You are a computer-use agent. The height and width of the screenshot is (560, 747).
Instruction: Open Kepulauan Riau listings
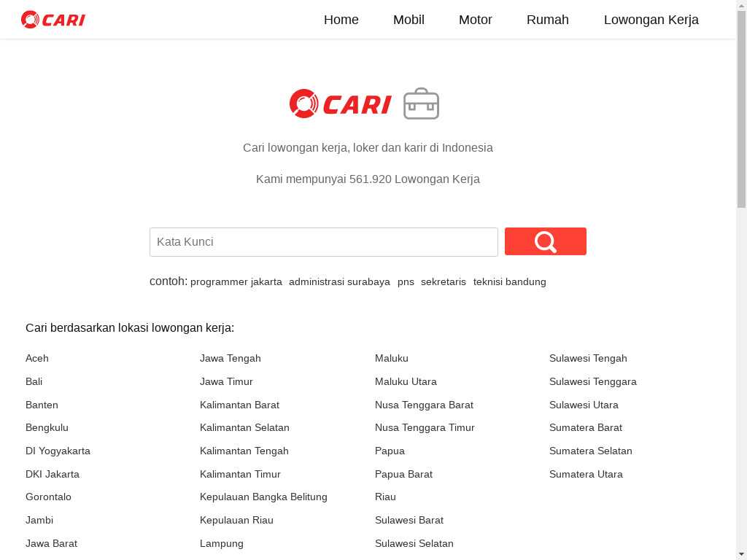tap(237, 521)
